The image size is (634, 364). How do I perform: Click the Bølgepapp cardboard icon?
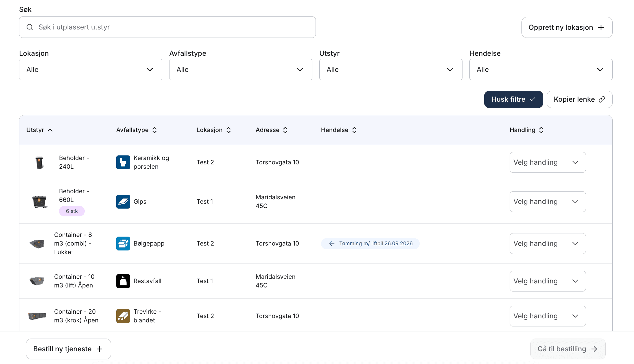click(x=123, y=244)
